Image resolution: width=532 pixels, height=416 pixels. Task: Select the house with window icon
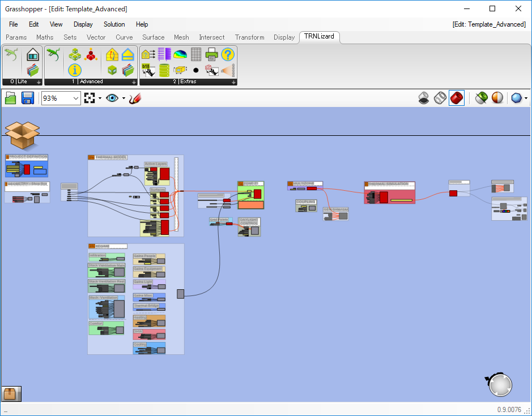pyautogui.click(x=33, y=54)
